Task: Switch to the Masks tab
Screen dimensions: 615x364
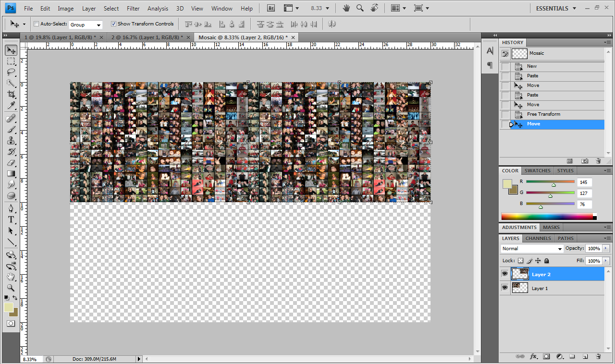Action: coord(551,227)
